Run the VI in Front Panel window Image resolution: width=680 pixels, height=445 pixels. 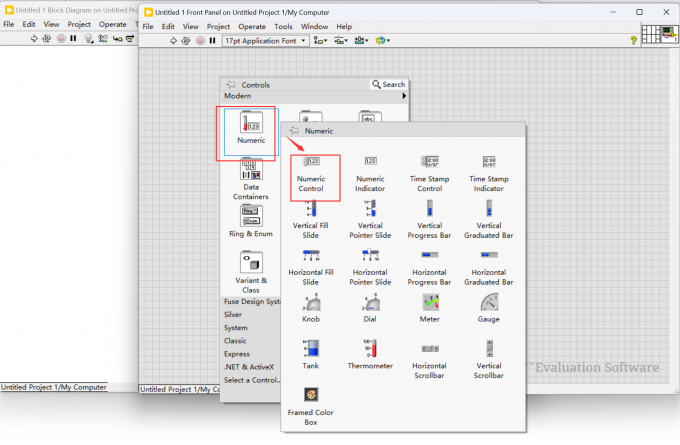pyautogui.click(x=173, y=41)
